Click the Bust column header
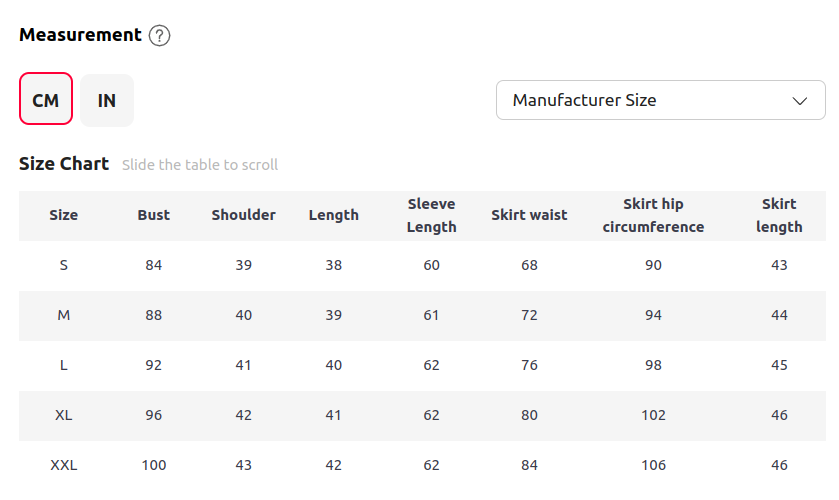839x500 pixels. tap(154, 215)
